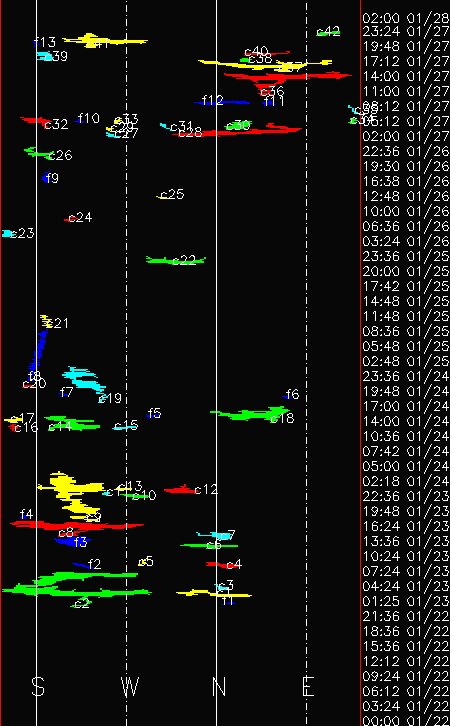Viewport: 450px width, 726px height.
Task: Click the c22 green event marker
Action: [x=175, y=260]
